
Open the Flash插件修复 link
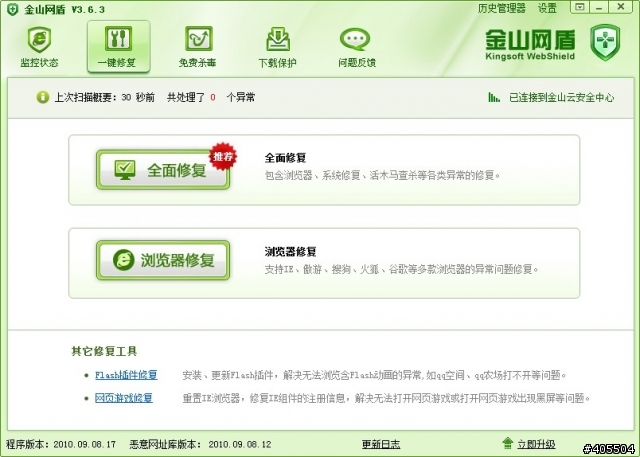point(126,375)
